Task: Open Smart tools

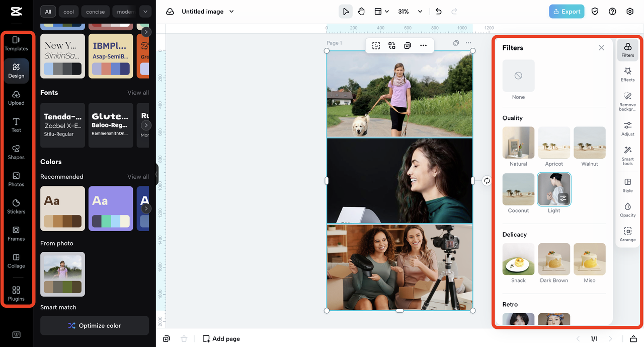Action: click(627, 156)
